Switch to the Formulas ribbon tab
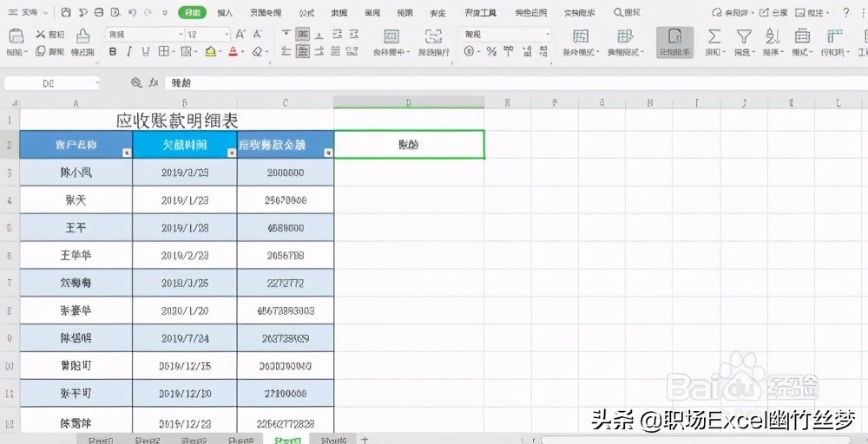Image resolution: width=868 pixels, height=444 pixels. click(x=306, y=12)
